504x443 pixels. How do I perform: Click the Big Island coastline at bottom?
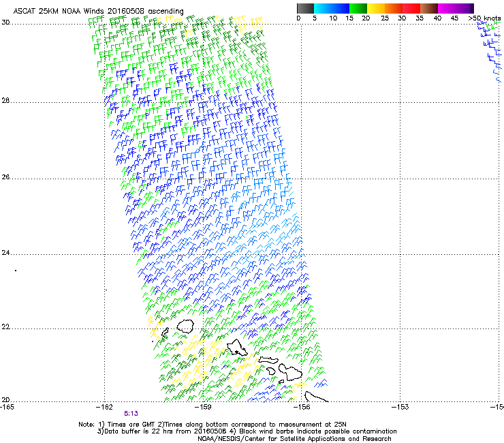316,397
